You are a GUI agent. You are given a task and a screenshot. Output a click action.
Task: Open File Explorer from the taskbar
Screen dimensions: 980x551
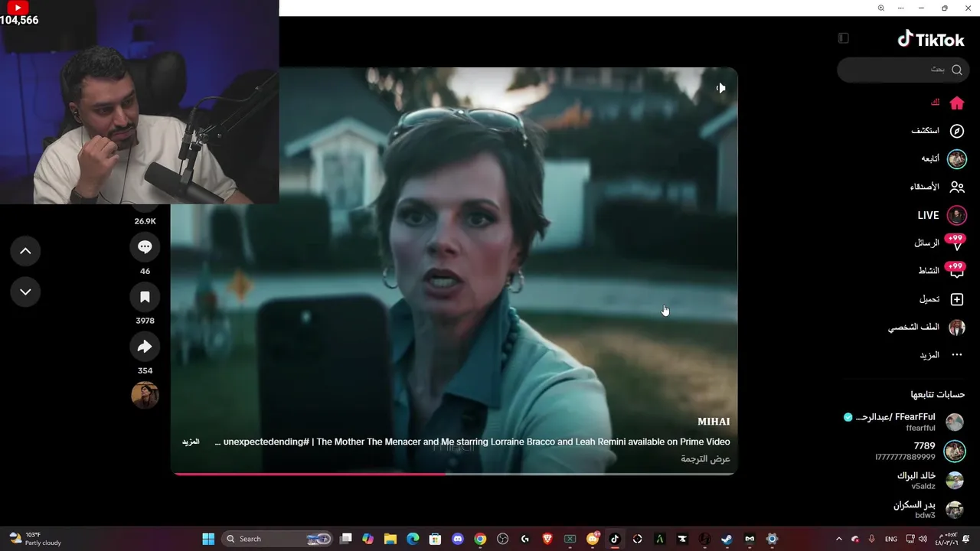390,539
